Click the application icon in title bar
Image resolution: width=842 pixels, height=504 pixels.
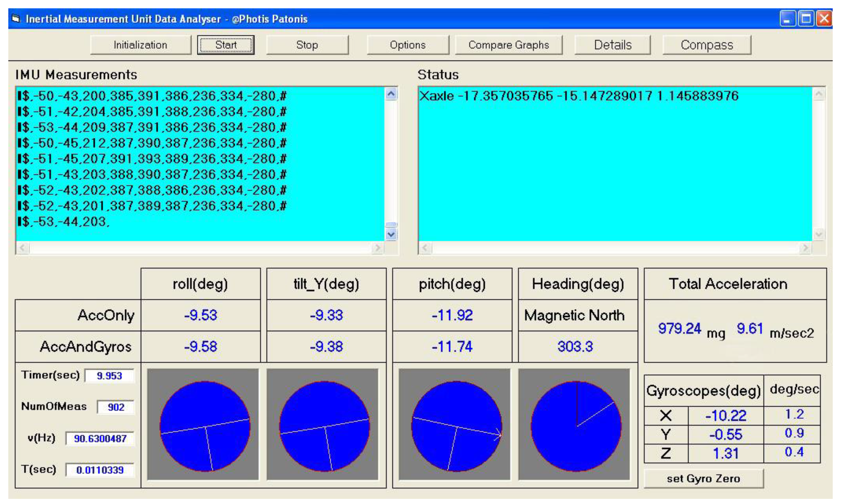coord(16,19)
